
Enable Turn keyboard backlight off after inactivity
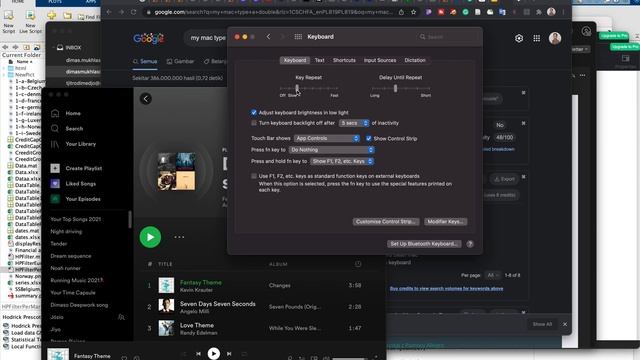click(253, 123)
